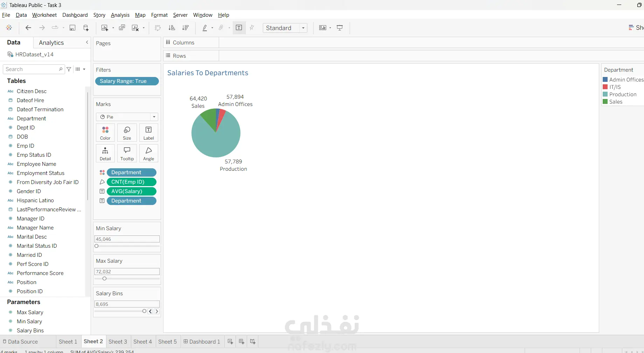Open the Highlight dropdown arrow
Screen dimensions: 644x353
[x=212, y=28]
